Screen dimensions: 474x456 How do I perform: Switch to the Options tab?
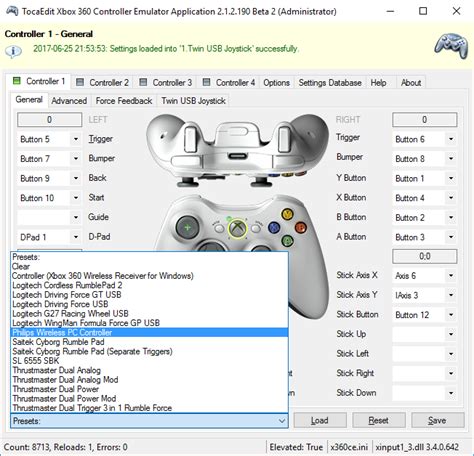pyautogui.click(x=276, y=82)
